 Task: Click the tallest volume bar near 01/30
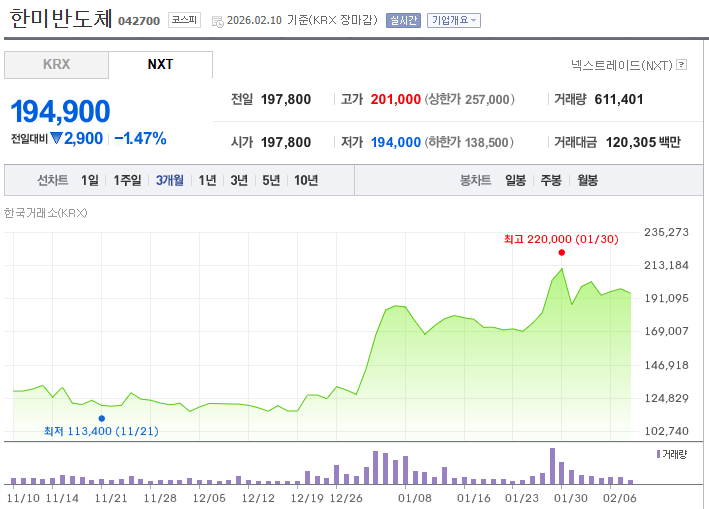(552, 466)
